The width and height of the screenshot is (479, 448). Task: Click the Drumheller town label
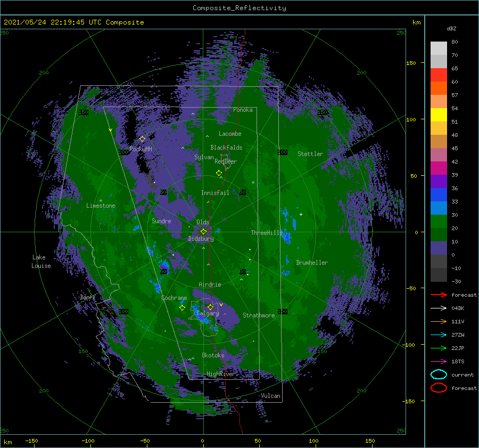coord(312,263)
